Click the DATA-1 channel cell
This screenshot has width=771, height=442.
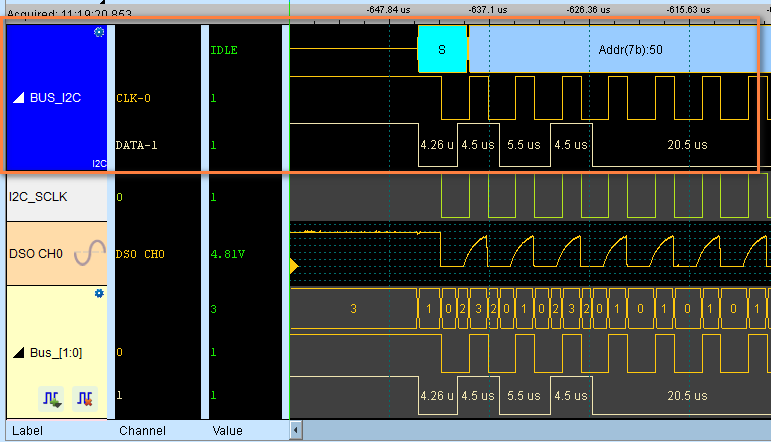136,145
